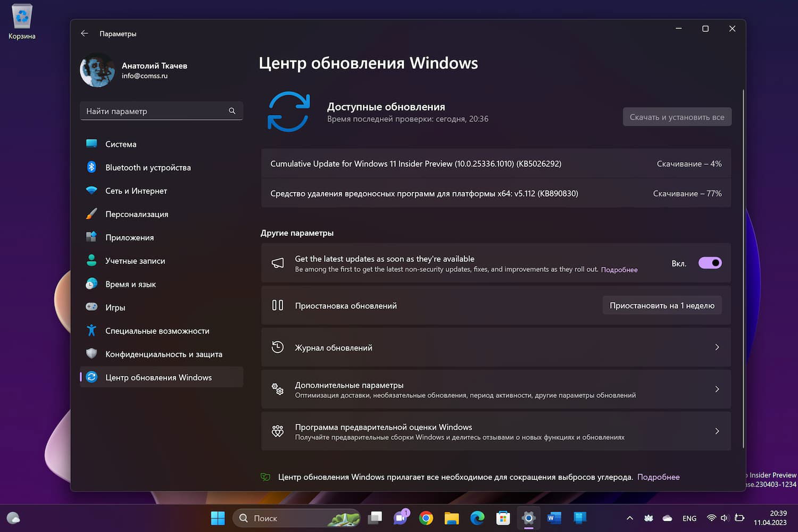The image size is (798, 532).
Task: Click the Скачать и установить все button
Action: [677, 117]
